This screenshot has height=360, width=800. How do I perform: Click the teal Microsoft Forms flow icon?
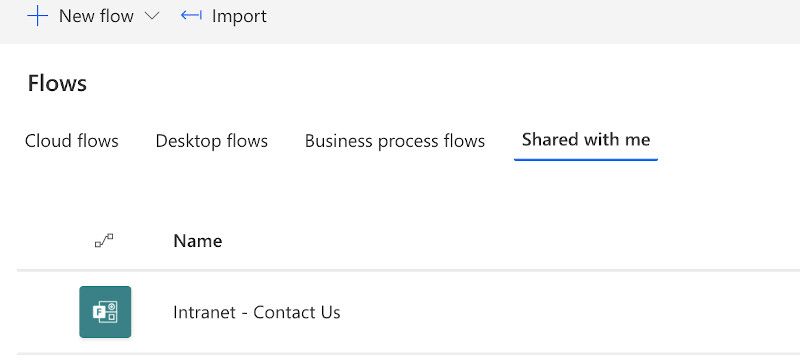[105, 312]
